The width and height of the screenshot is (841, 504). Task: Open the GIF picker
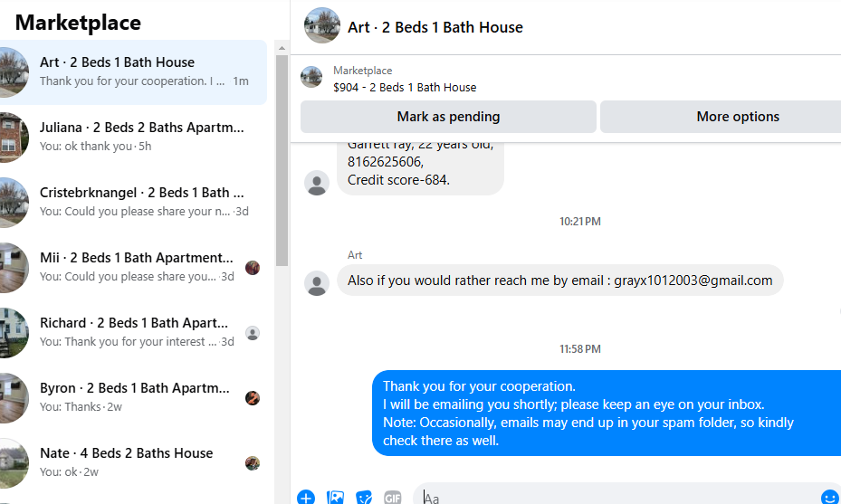(x=392, y=498)
